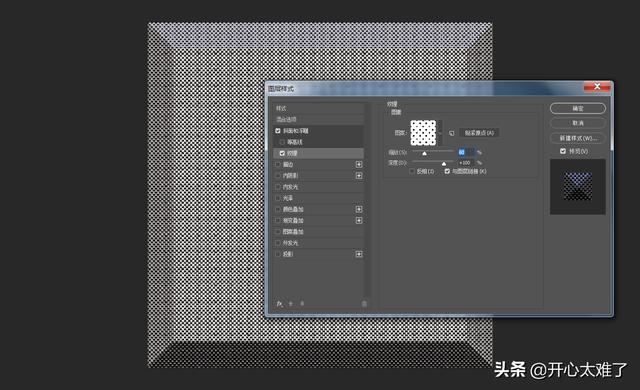This screenshot has height=390, width=640.
Task: Open the fx add-effect menu icon
Action: tap(279, 304)
